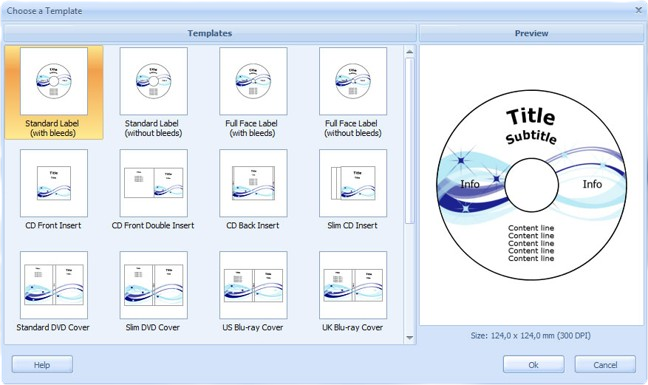Viewport: 648px width, 385px height.
Task: Choose Standard Label (without bleeds) template
Action: coord(153,92)
